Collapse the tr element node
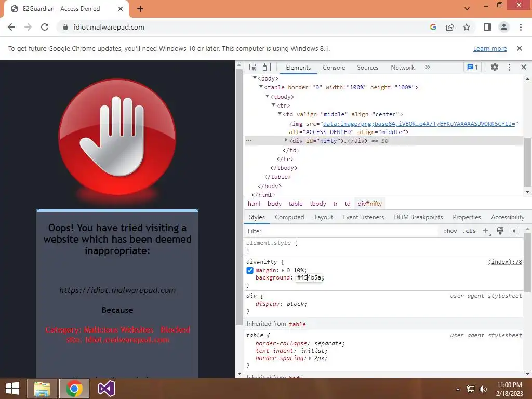This screenshot has height=399, width=532. 273,105
